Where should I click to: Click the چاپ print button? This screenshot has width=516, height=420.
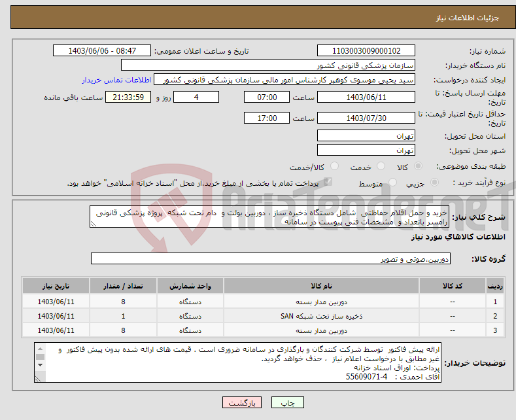pyautogui.click(x=288, y=402)
